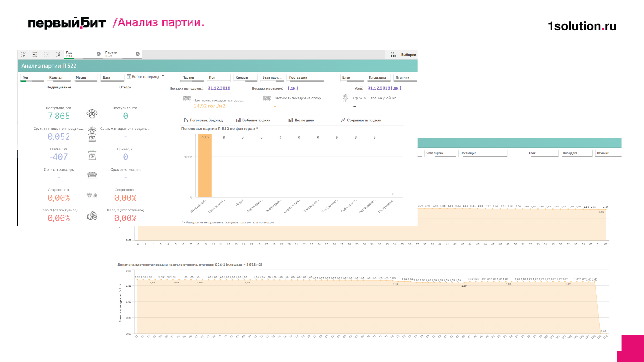Screen dimensions: 644x362
Task: Click calendar icon for Выбрать период
Action: [x=129, y=77]
